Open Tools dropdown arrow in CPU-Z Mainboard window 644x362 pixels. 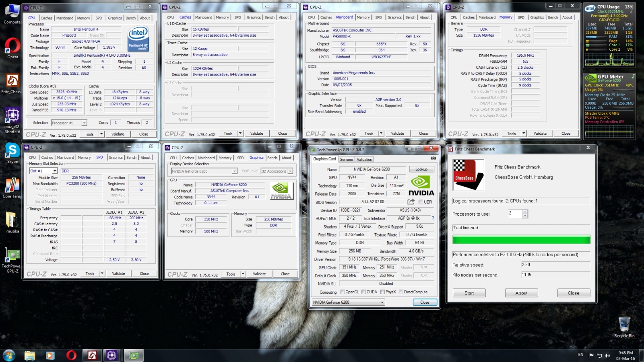(381, 133)
